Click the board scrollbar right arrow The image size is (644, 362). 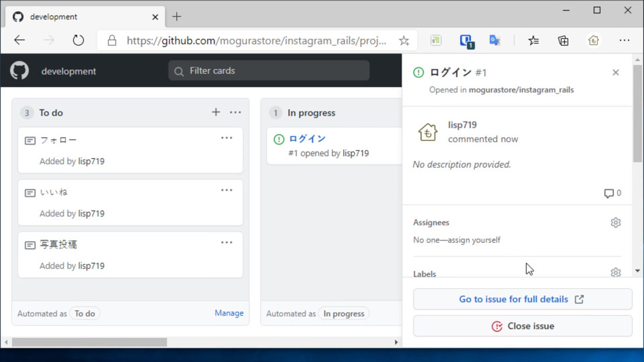pos(396,343)
